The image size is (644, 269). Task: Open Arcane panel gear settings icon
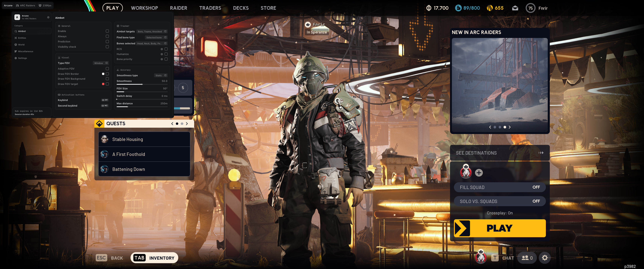(48, 17)
